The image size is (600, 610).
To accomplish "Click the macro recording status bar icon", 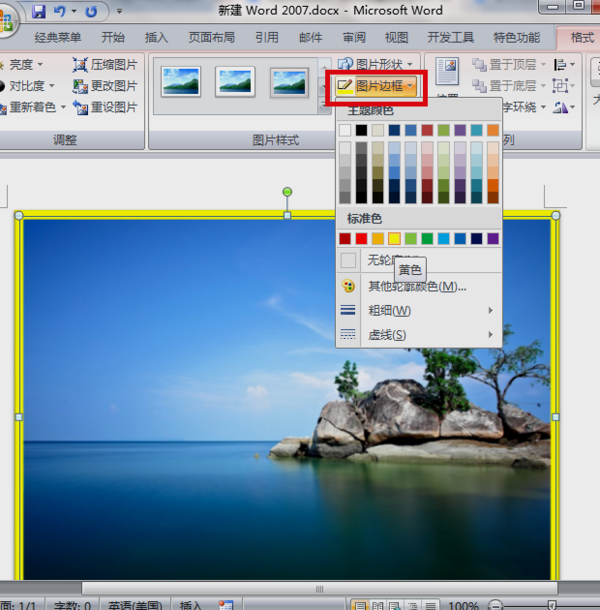I will click(x=226, y=605).
